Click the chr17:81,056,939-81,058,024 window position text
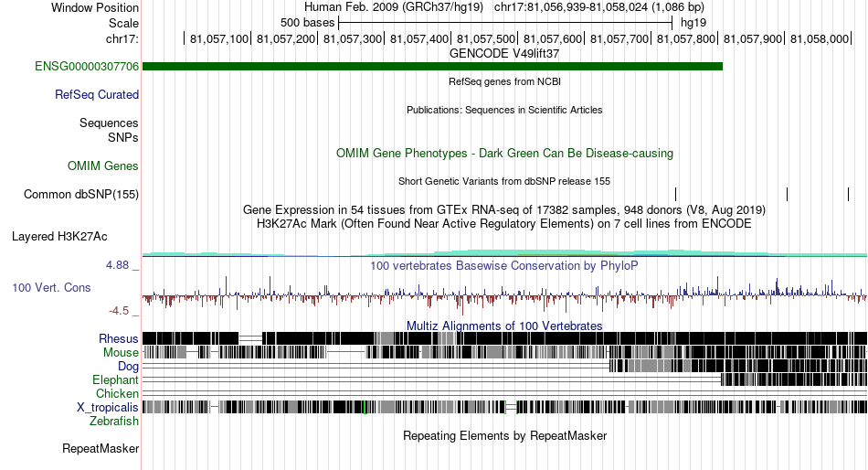Screen dimensions: 868x470 click(599, 7)
